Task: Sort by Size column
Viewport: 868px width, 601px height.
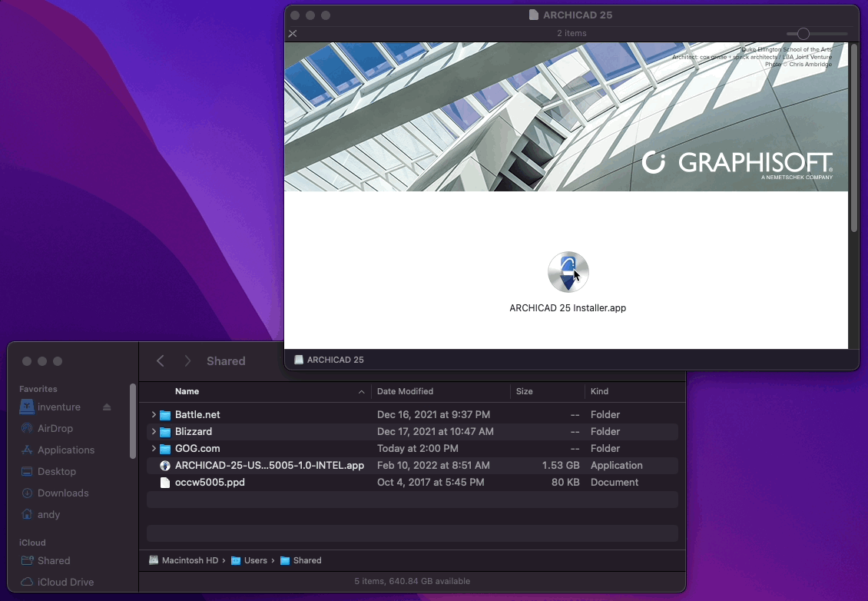Action: tap(524, 391)
